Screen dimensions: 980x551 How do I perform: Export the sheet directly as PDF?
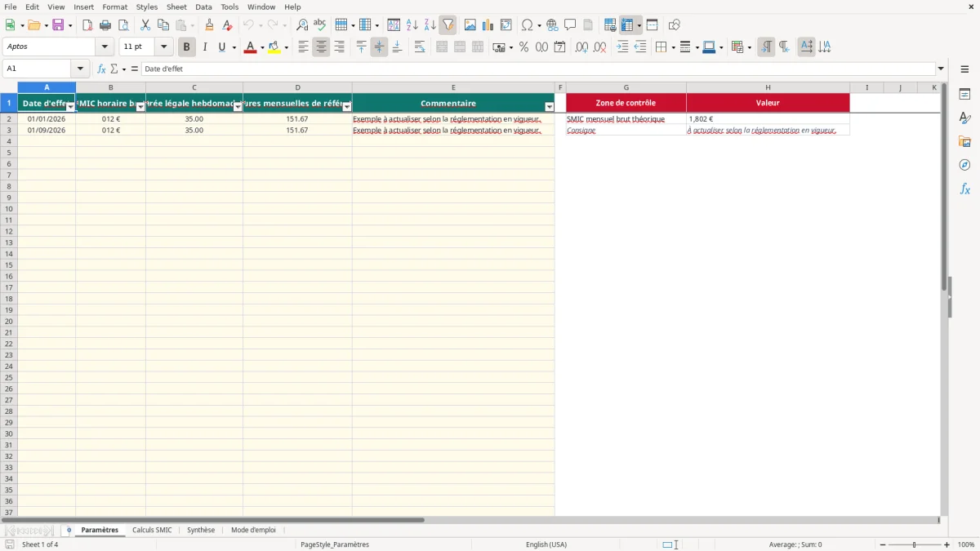point(87,25)
